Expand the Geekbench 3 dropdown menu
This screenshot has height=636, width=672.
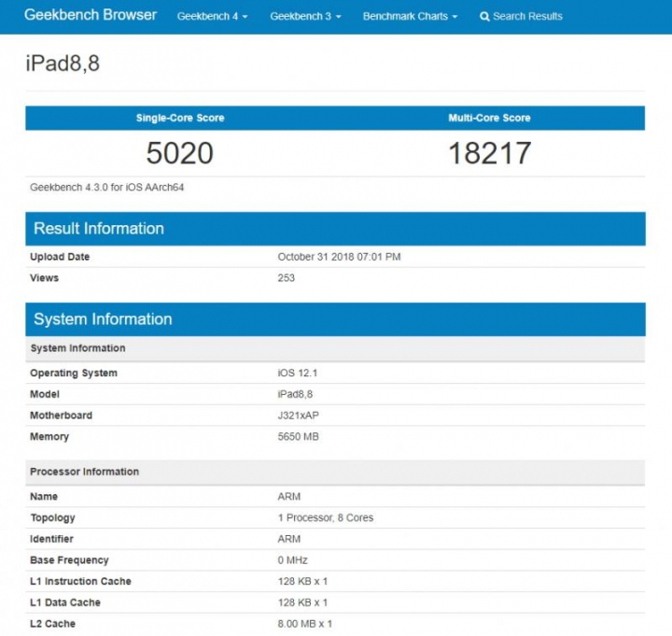pos(305,16)
